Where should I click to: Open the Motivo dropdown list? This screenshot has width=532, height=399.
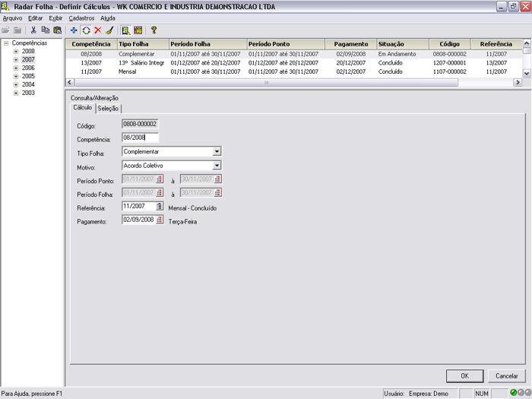(217, 165)
